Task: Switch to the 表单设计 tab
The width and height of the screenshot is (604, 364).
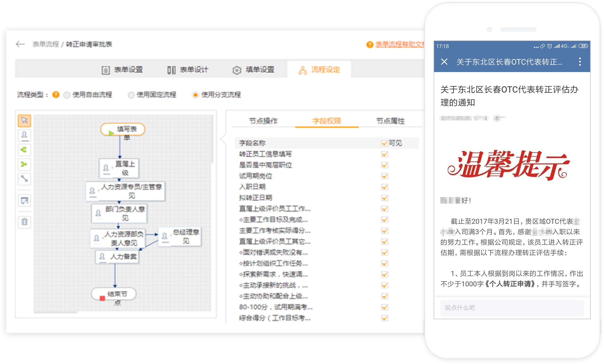Action: click(188, 70)
